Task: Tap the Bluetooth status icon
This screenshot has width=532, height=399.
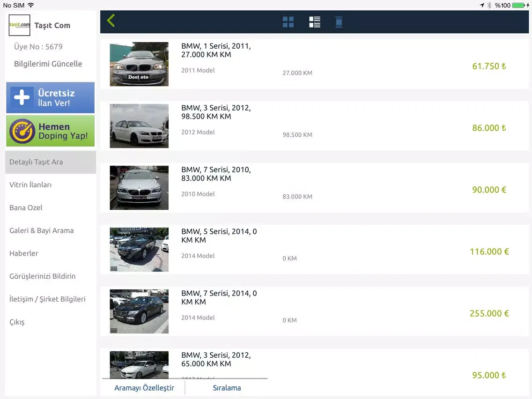Action: pyautogui.click(x=489, y=5)
